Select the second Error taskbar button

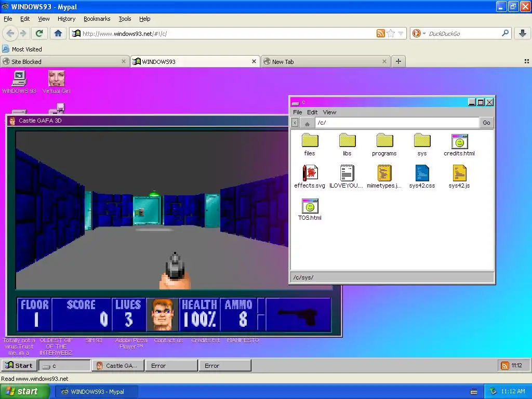(225, 365)
